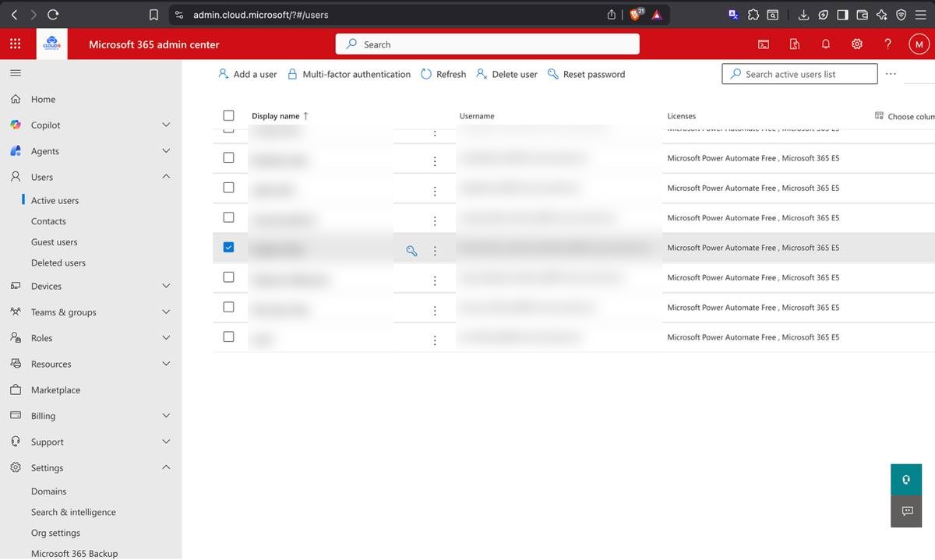
Task: Click reset password key icon in selected row
Action: coord(411,251)
